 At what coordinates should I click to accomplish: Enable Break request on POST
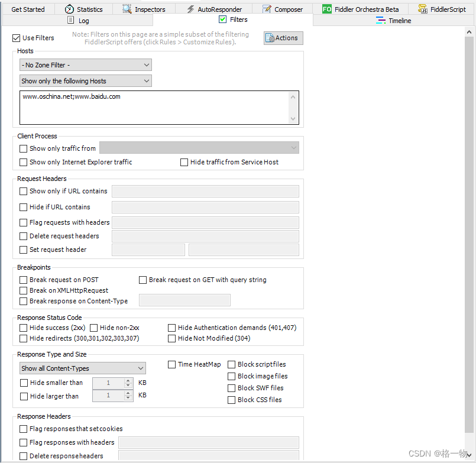tap(23, 280)
